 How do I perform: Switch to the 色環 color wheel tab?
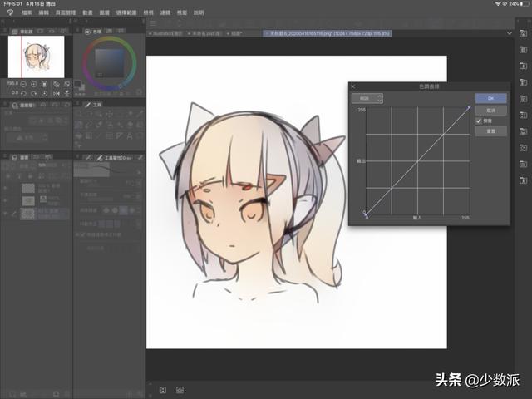pos(93,32)
